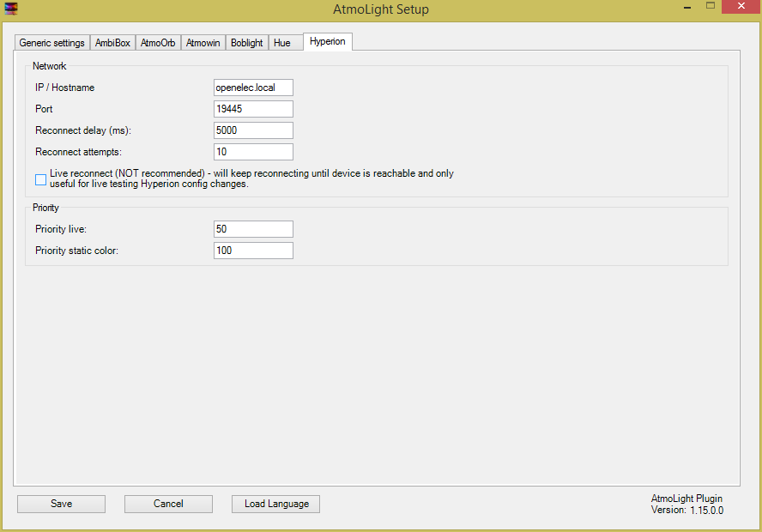Screen dimensions: 762x532
Task: Focus the Reconnect delay (ms) field
Action: coord(253,130)
